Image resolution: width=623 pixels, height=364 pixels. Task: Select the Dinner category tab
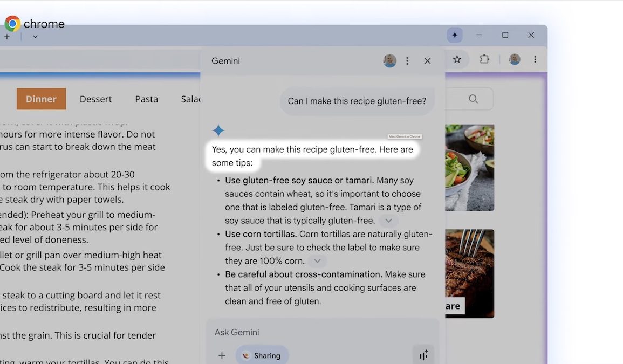tap(41, 99)
